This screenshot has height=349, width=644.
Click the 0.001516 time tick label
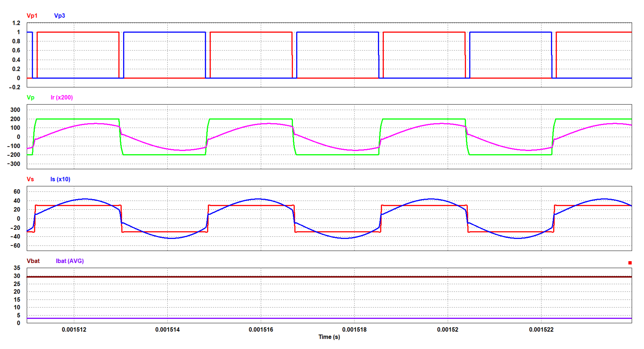[x=261, y=330]
